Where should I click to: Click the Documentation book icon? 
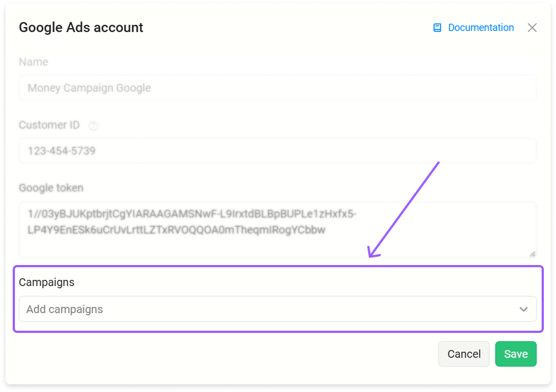pos(437,28)
